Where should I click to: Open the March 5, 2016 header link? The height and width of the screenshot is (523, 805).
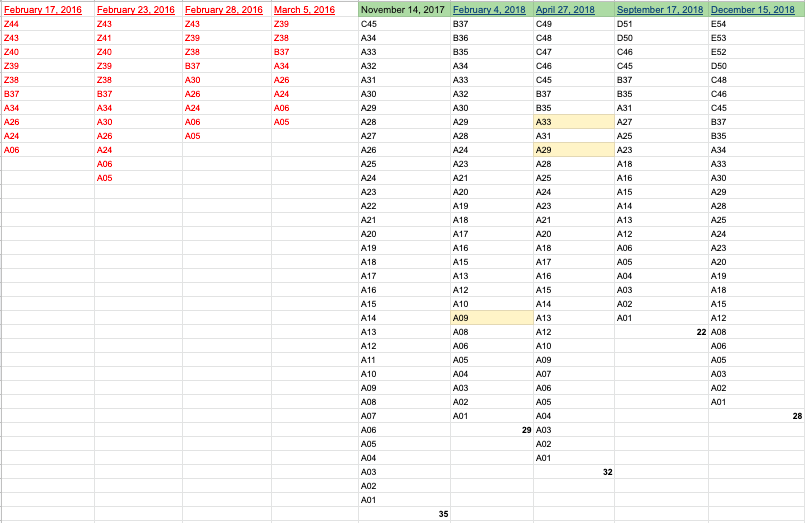point(304,10)
